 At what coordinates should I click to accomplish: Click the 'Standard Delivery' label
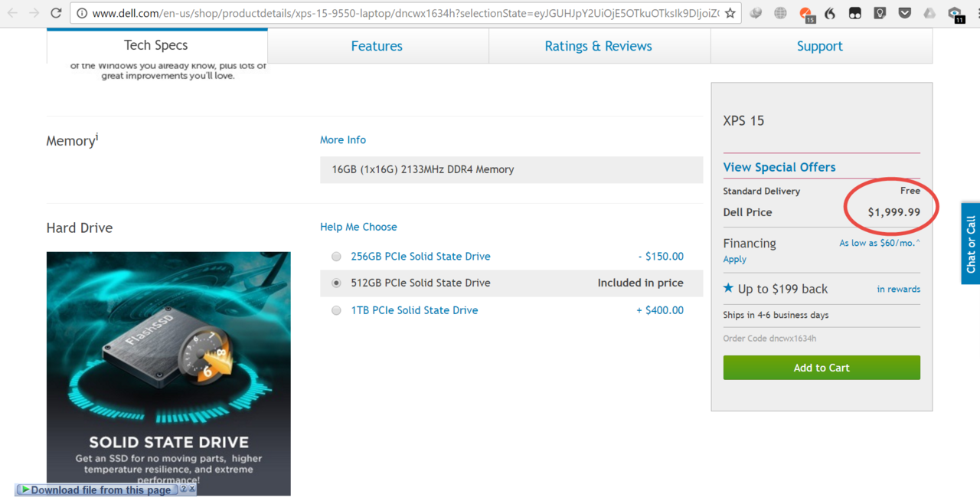tap(762, 192)
